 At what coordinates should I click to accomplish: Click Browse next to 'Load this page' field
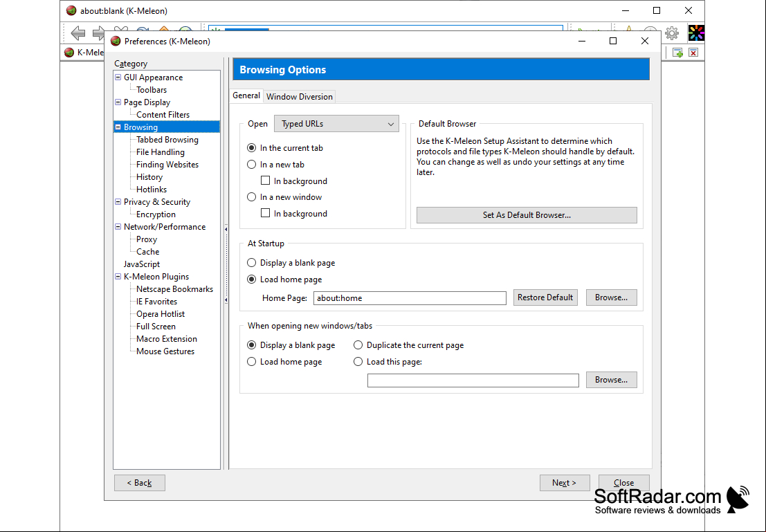coord(611,380)
